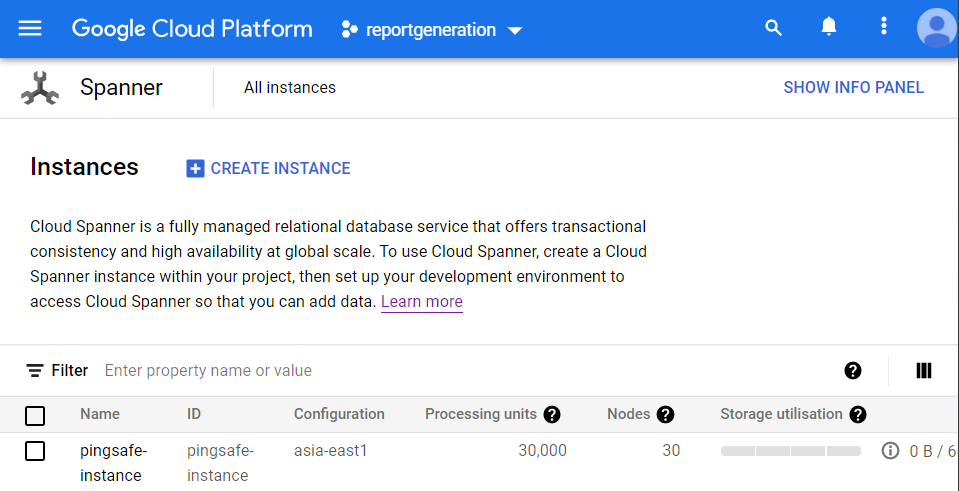Viewport: 959px width, 491px height.
Task: Click the All instances breadcrumb
Action: [290, 88]
